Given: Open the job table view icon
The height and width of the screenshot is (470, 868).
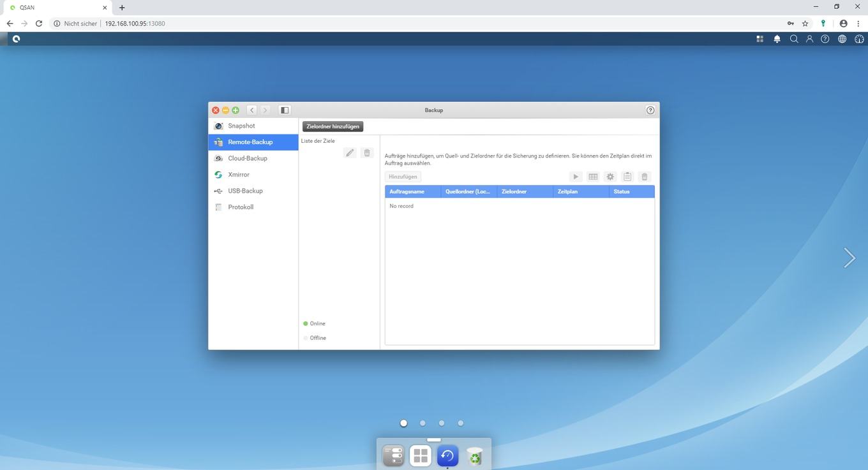Looking at the screenshot, I should [x=593, y=177].
